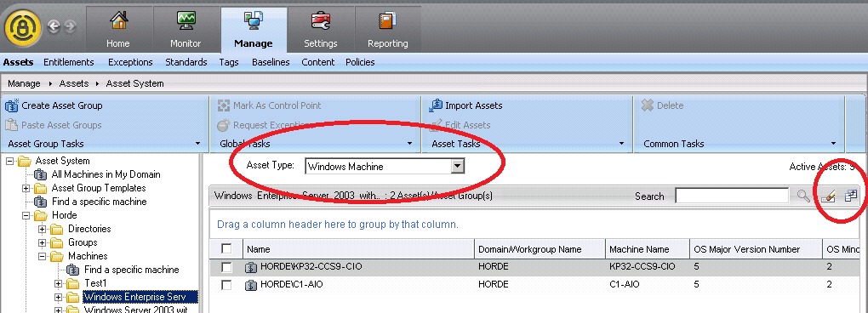
Task: Click Asset System in the breadcrumb
Action: (x=134, y=83)
